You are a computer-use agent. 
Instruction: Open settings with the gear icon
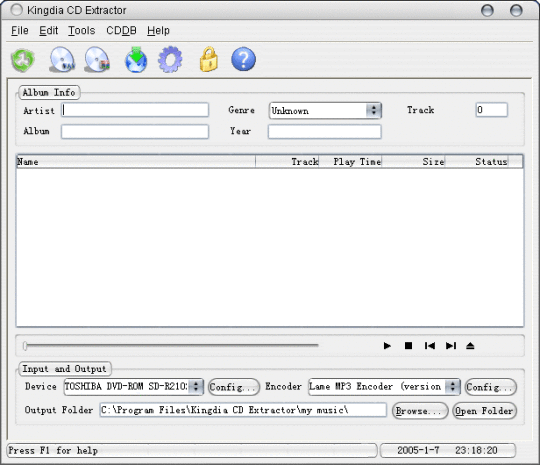170,59
